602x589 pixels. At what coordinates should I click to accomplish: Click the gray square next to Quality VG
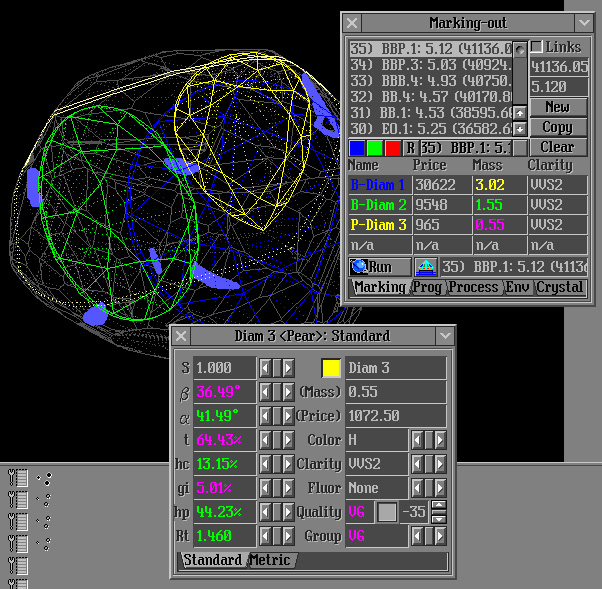pos(387,512)
